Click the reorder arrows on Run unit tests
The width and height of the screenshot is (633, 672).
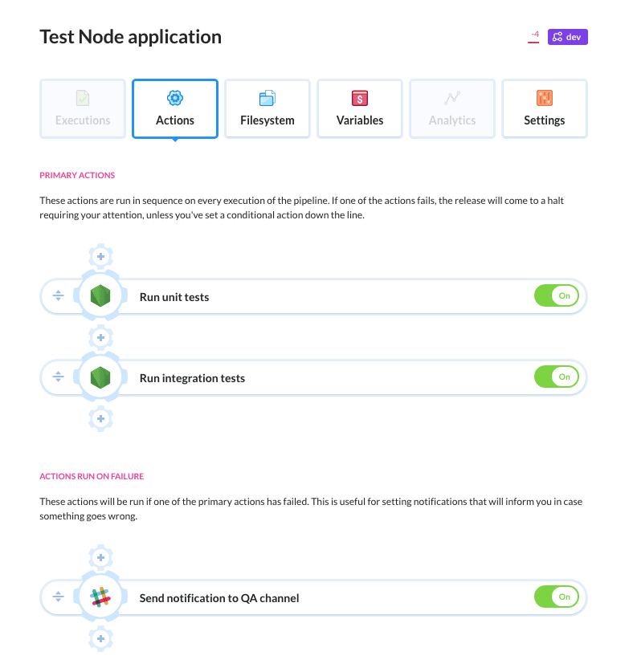[x=58, y=296]
